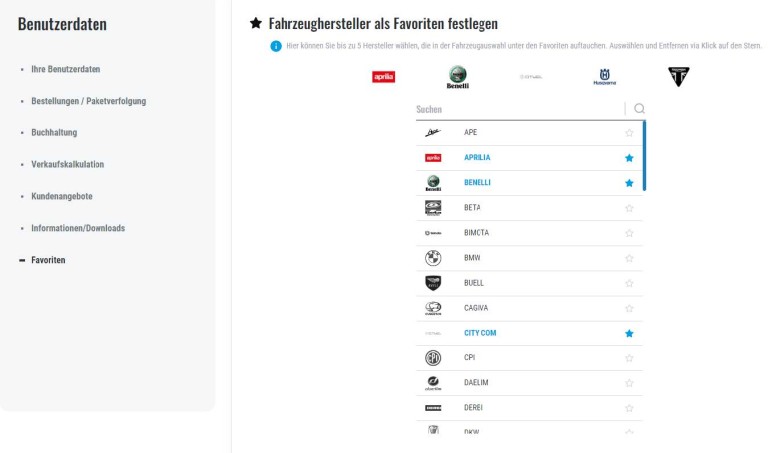Open Ihre Benutzerdaten in sidebar
The image size is (768, 453).
(66, 69)
